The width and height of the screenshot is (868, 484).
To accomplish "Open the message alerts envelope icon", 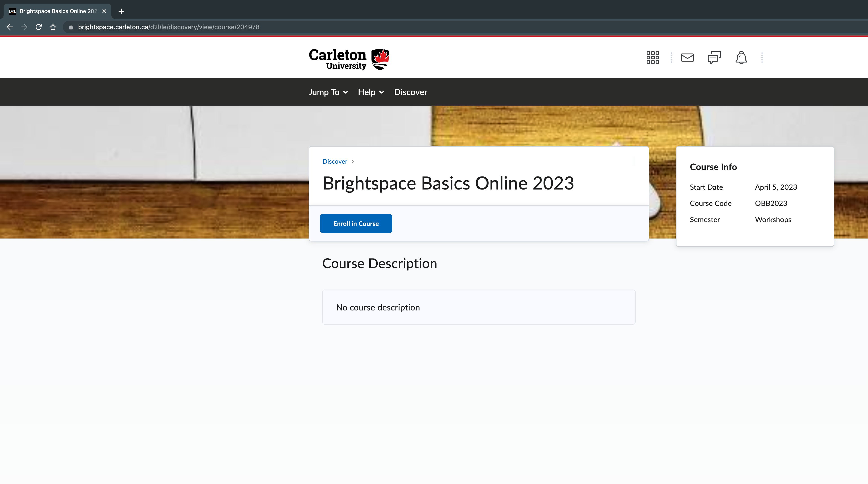I will point(687,58).
